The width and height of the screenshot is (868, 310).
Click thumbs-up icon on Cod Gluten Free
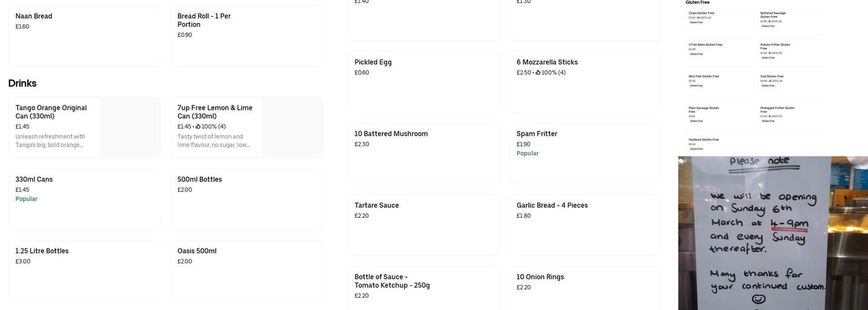770,81
